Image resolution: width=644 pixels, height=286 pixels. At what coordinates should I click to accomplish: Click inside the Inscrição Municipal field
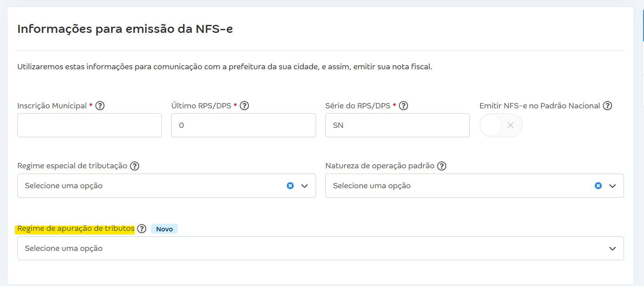[x=89, y=125]
